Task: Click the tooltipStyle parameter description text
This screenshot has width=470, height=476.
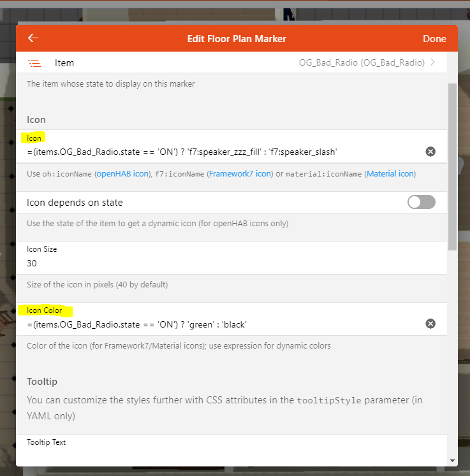Action: [x=224, y=408]
